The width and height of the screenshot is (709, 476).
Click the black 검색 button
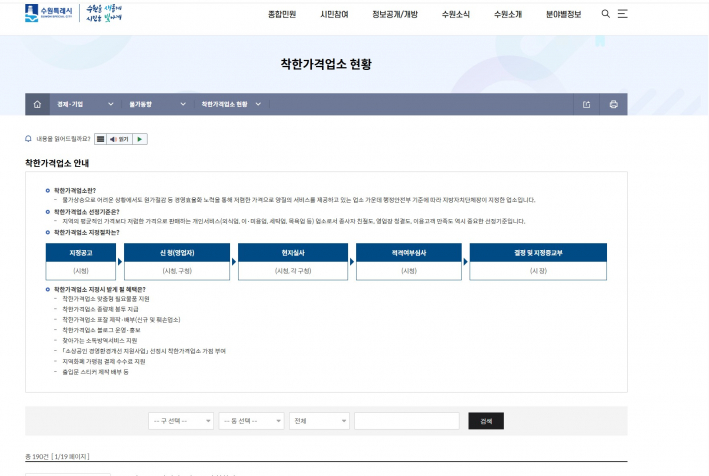pyautogui.click(x=486, y=421)
